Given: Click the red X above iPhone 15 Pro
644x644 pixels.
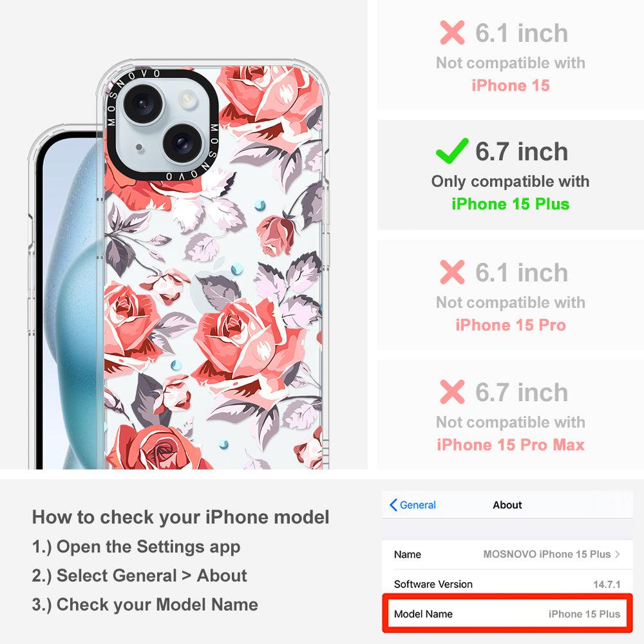Looking at the screenshot, I should tap(452, 272).
